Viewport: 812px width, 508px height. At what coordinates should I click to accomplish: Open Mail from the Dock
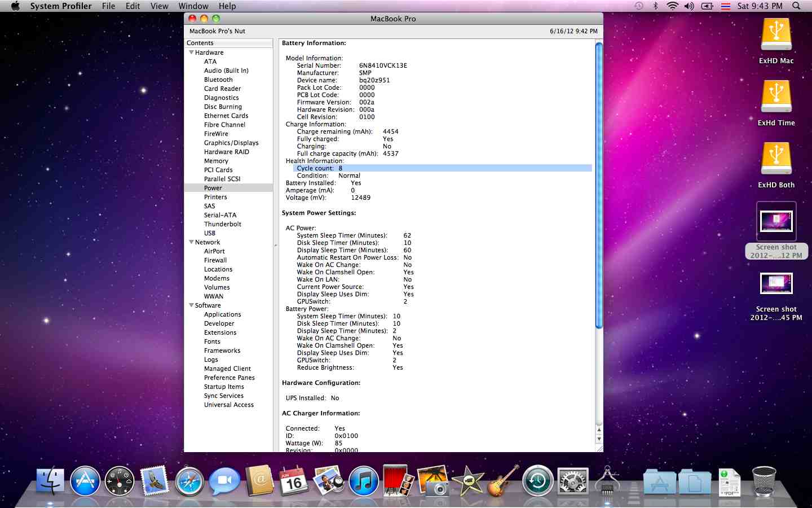point(155,480)
